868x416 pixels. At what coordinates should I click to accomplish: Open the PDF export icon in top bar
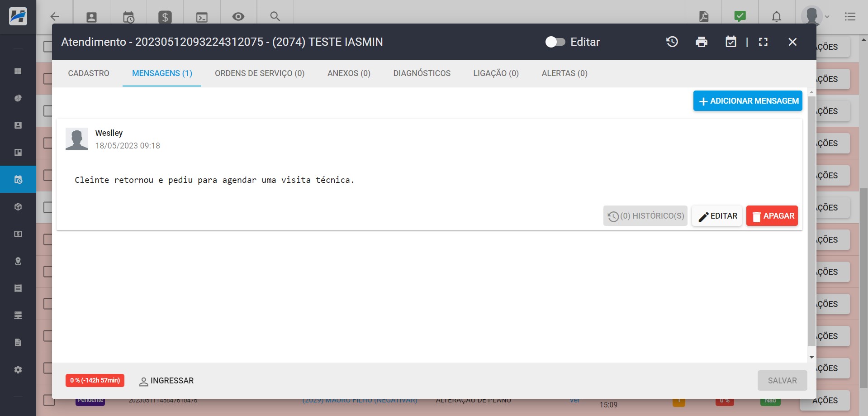coord(704,17)
